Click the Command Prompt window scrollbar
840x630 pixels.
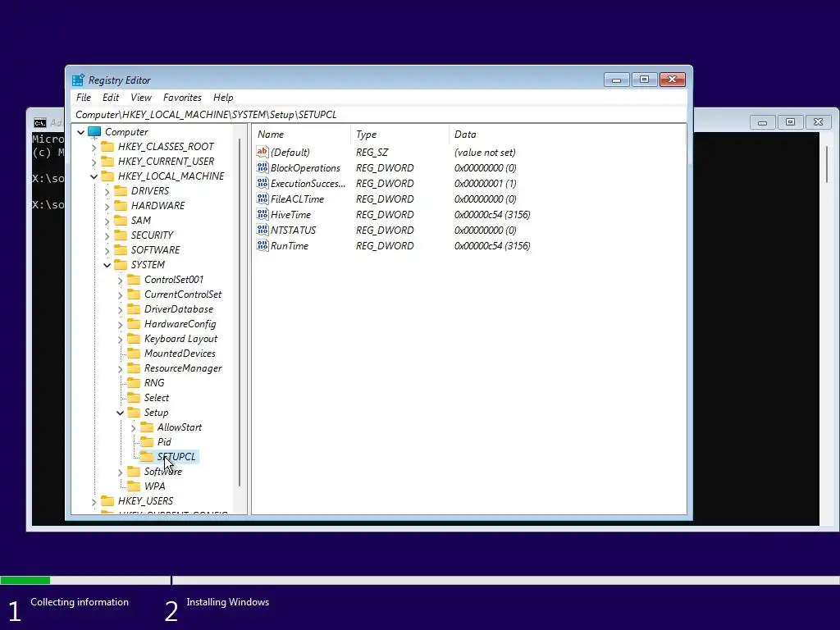pos(827,164)
